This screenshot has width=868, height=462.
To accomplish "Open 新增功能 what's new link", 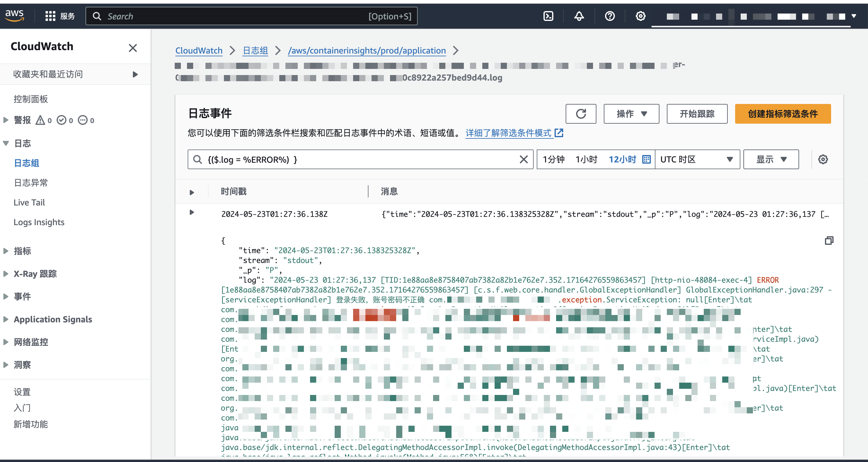I will tap(31, 424).
